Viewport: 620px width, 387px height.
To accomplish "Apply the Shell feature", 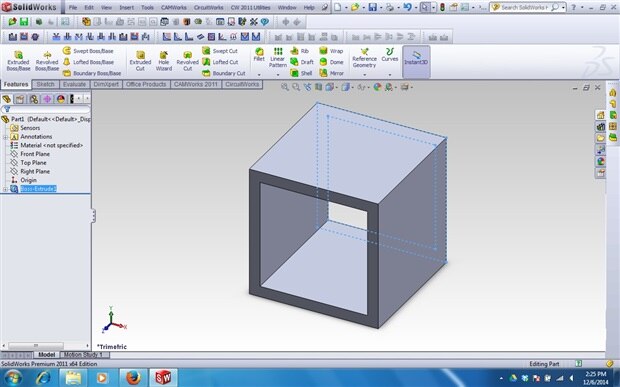I will click(301, 73).
